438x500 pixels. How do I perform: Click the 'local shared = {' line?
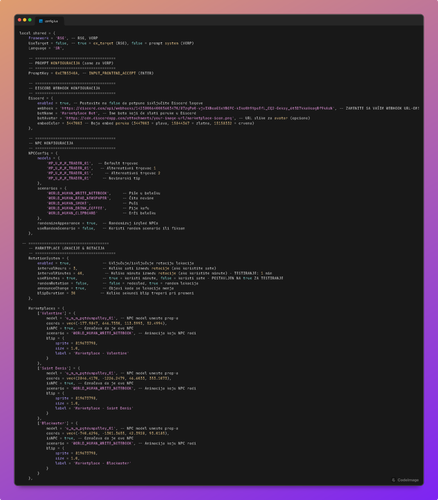point(37,33)
